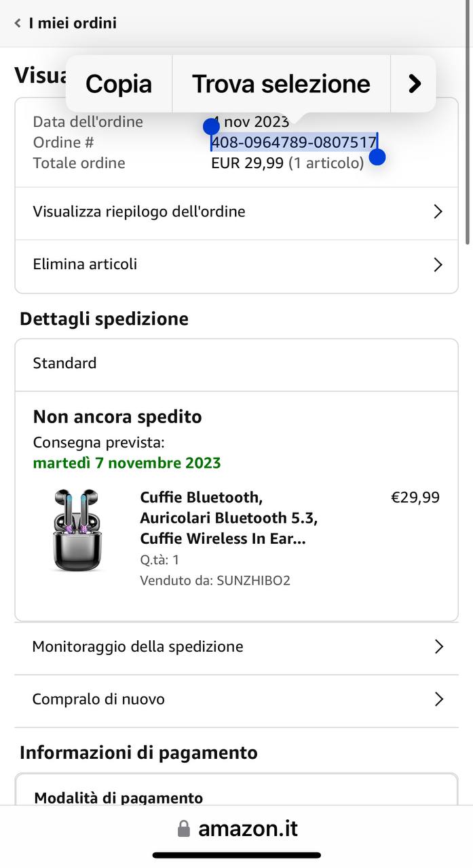
Task: Tap the back arrow beside I miei ordini
Action: click(18, 23)
